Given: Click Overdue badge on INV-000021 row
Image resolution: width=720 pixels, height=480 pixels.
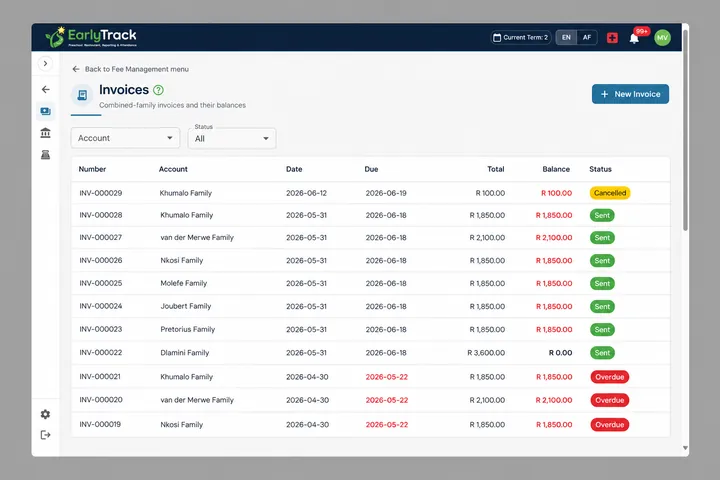Looking at the screenshot, I should point(609,377).
